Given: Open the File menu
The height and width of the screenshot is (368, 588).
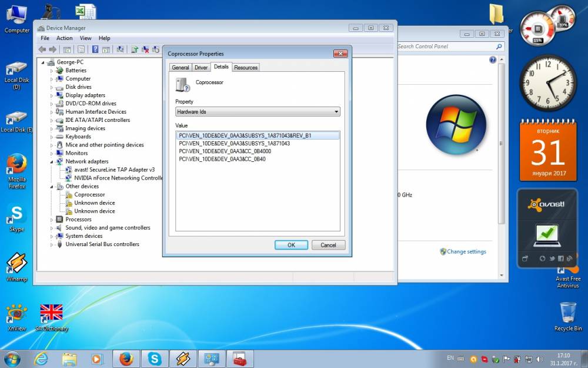Looking at the screenshot, I should click(x=45, y=38).
